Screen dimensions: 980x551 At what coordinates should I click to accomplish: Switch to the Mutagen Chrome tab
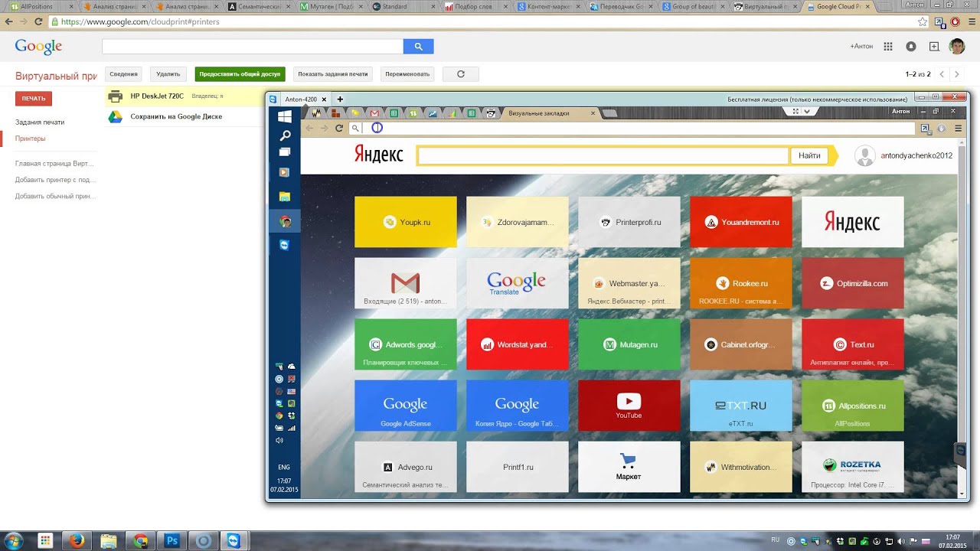331,6
